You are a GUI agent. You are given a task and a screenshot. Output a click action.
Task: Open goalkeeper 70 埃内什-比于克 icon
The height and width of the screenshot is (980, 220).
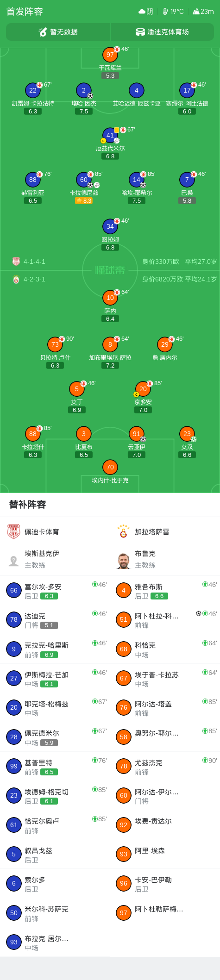click(x=110, y=467)
